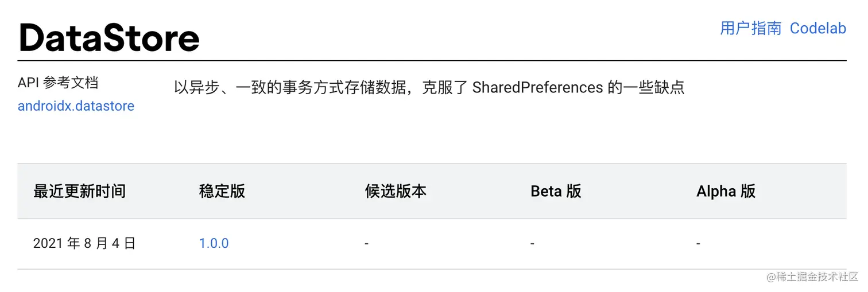The height and width of the screenshot is (292, 868).
Task: Click the dash under Alpha 版 column
Action: tap(698, 244)
